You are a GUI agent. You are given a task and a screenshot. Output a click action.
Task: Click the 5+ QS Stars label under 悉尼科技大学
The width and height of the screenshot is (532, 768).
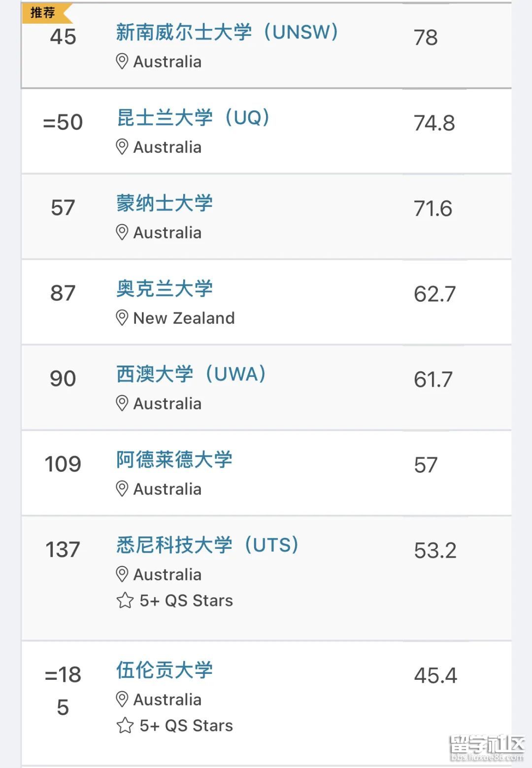coord(186,601)
